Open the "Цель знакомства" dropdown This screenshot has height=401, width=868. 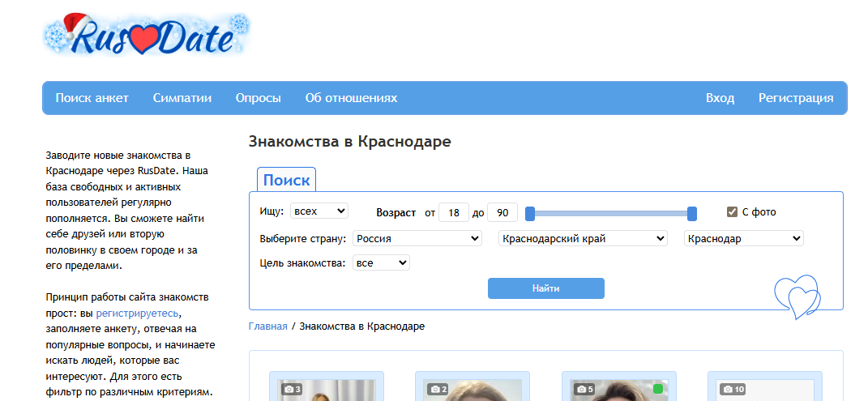[x=381, y=263]
